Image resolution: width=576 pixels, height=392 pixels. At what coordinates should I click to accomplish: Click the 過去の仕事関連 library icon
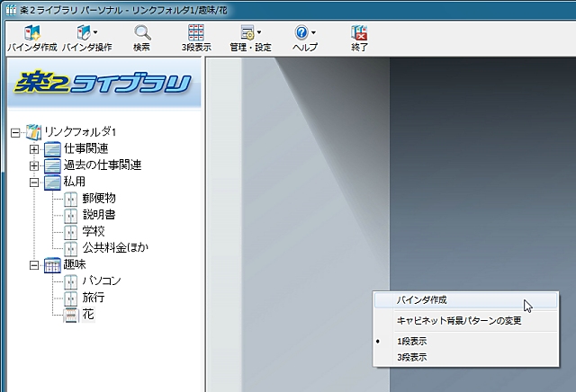[52, 165]
